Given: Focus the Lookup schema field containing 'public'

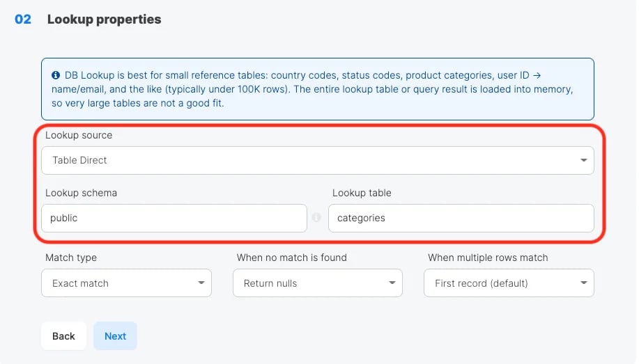Looking at the screenshot, I should pyautogui.click(x=174, y=219).
